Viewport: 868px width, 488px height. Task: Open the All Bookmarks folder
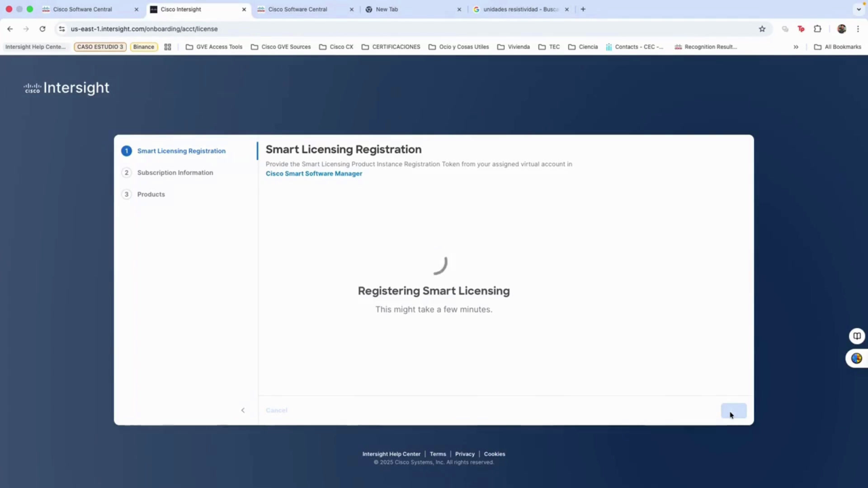click(838, 47)
